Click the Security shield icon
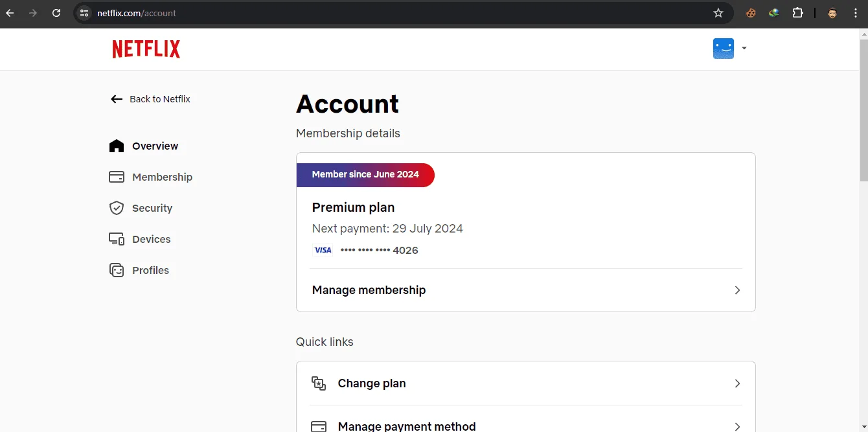868x432 pixels. (x=117, y=208)
